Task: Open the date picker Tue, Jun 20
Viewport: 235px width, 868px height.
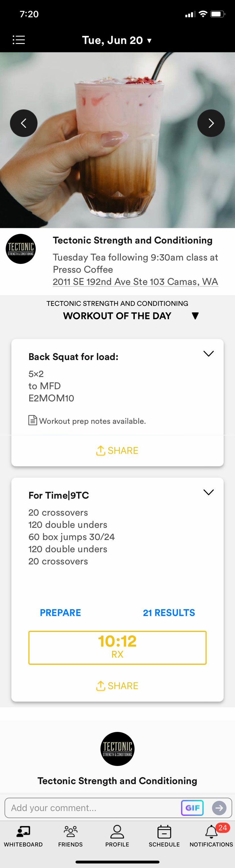Action: click(x=117, y=40)
